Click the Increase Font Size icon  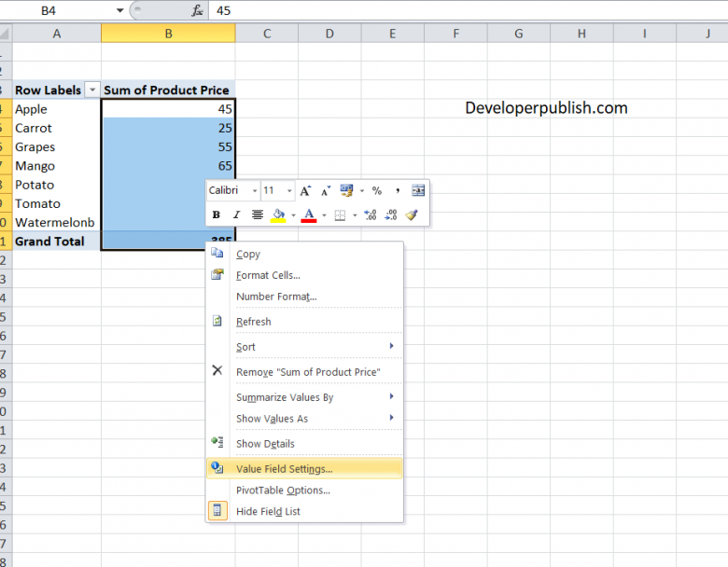coord(305,190)
